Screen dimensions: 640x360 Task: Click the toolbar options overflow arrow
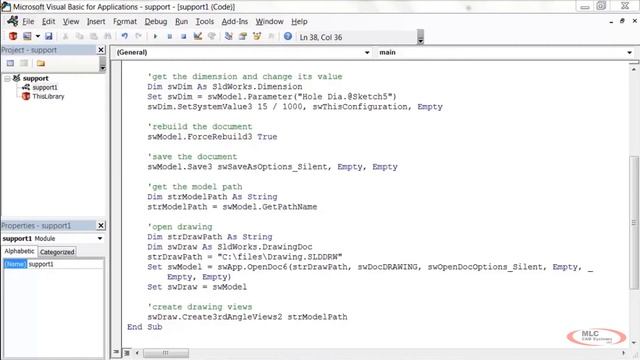point(420,37)
